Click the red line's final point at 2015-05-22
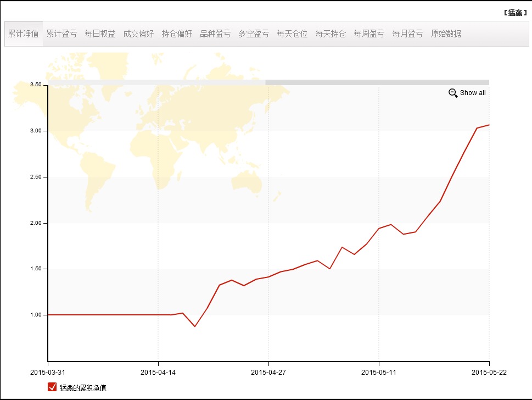 coord(489,125)
